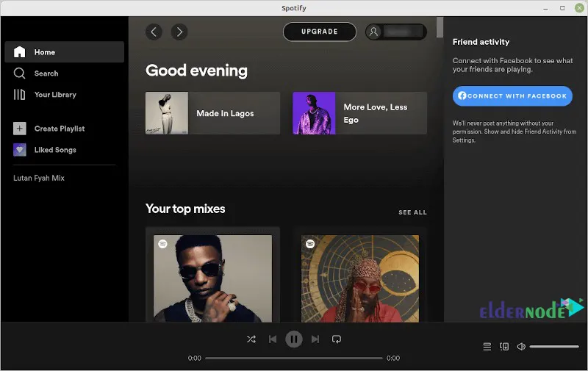Open the Made In Lagos album card

(x=212, y=113)
